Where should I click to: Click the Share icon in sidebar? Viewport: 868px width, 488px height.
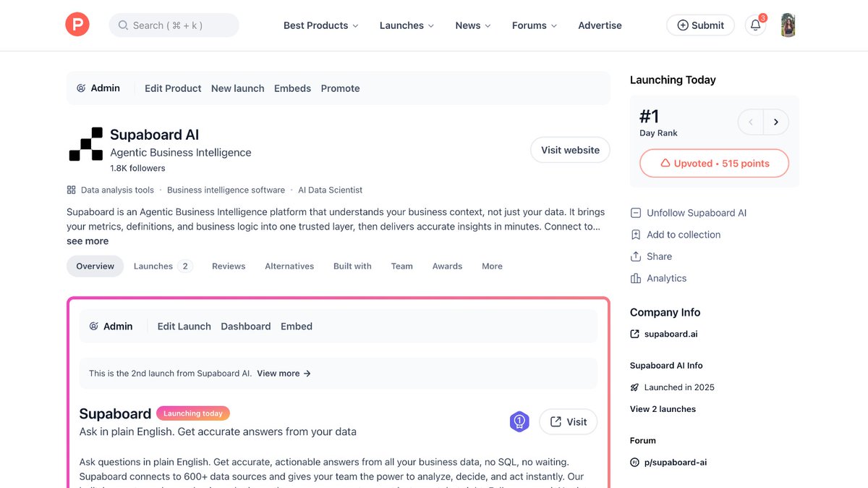tap(636, 256)
